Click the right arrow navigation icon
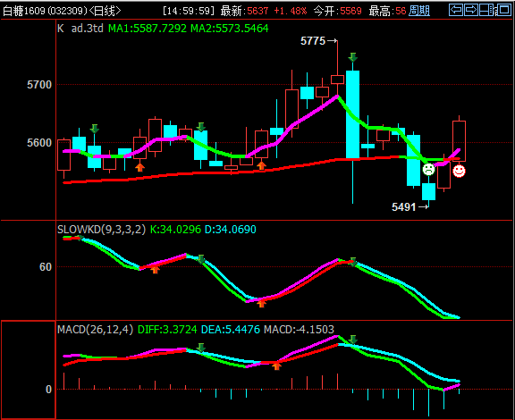This screenshot has width=515, height=420. click(x=471, y=10)
